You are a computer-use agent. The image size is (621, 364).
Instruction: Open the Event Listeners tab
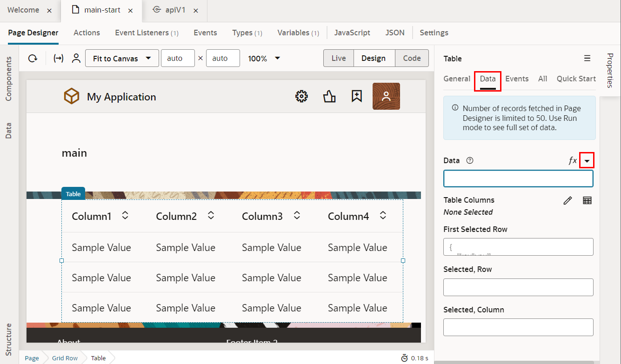[147, 33]
